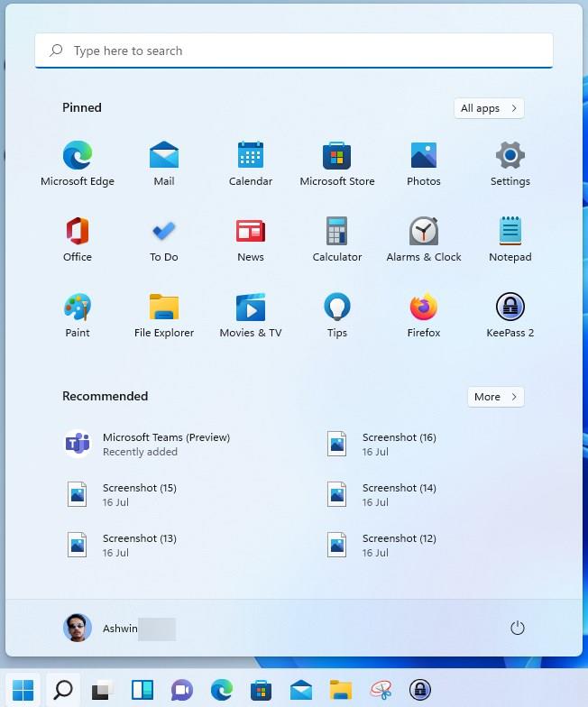Open Edge from the taskbar

coord(222,689)
